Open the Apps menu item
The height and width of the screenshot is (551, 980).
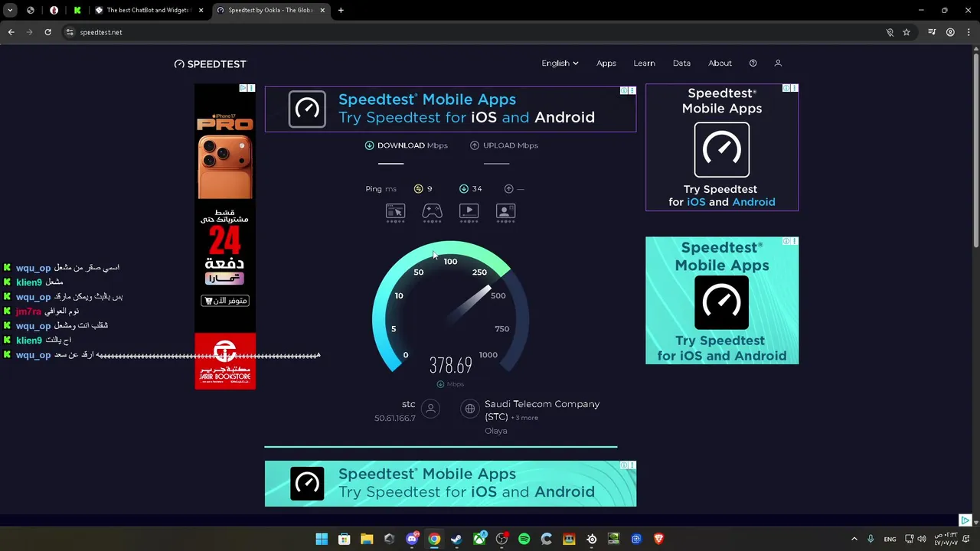[606, 64]
